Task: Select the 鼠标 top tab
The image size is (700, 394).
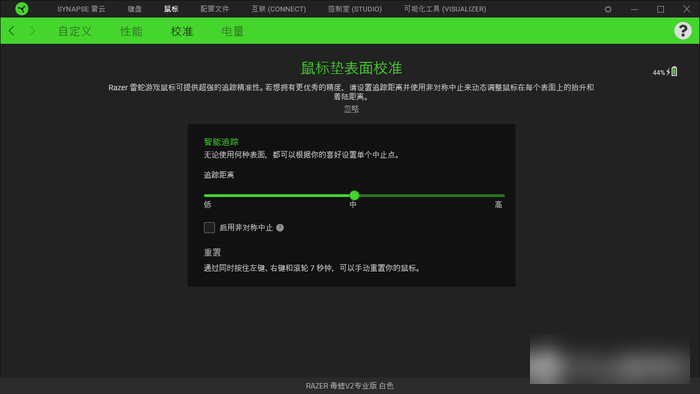Action: [x=171, y=9]
